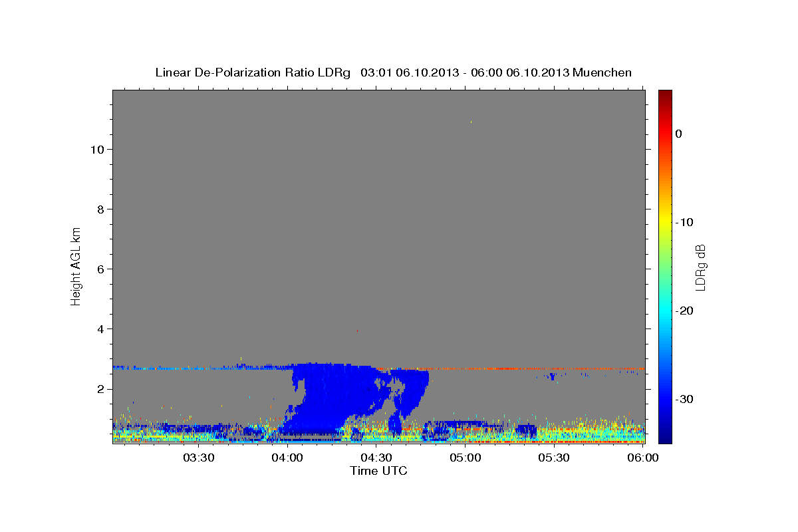Click the yellow section of the colorbar
The height and width of the screenshot is (532, 798).
click(665, 219)
